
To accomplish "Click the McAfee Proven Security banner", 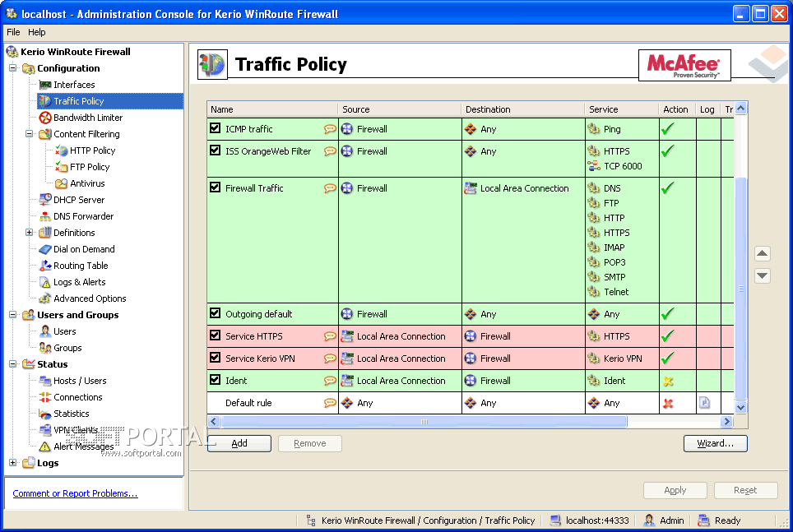I will [x=684, y=65].
